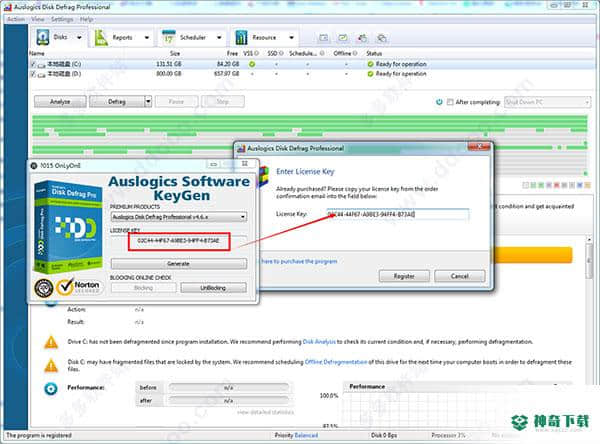Open the Scheduler dropdown arrow

click(219, 38)
